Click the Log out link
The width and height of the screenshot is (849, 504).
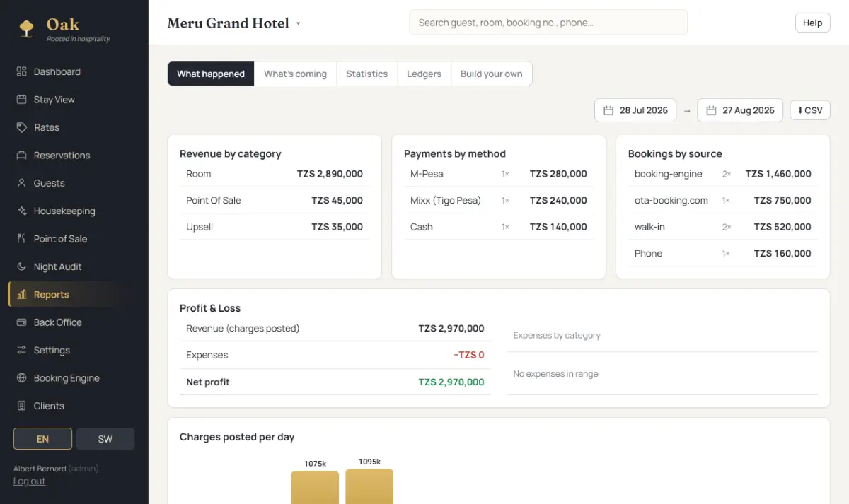[29, 481]
